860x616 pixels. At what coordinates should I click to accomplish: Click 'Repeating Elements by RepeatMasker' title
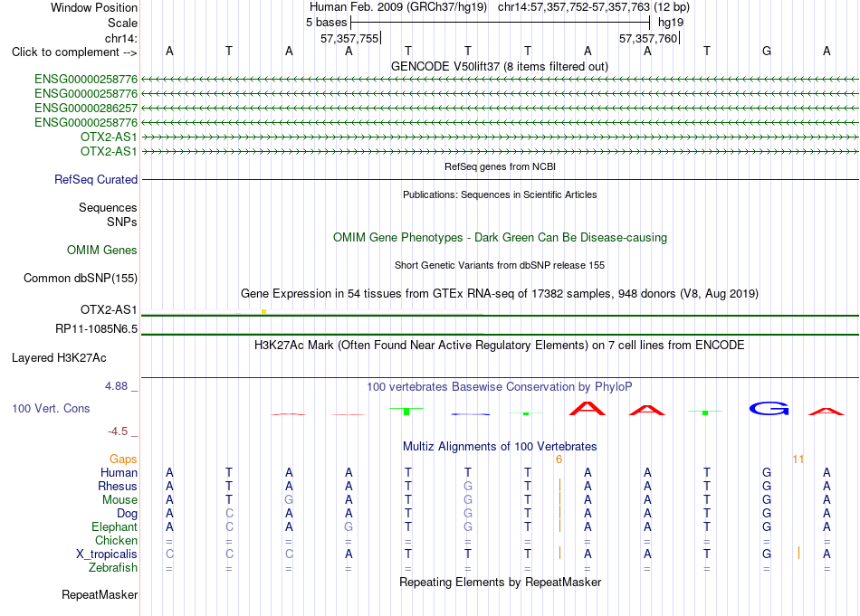(x=500, y=582)
